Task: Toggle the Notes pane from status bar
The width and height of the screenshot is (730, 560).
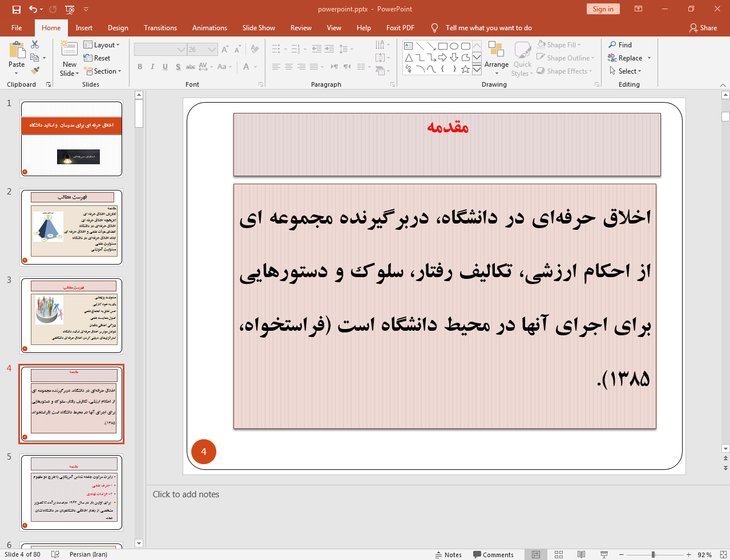Action: (x=449, y=555)
